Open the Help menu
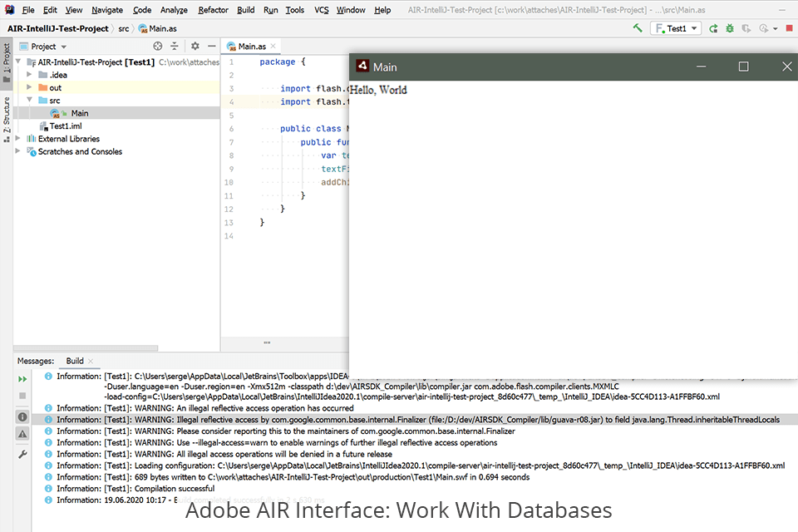Image resolution: width=798 pixels, height=532 pixels. click(382, 10)
